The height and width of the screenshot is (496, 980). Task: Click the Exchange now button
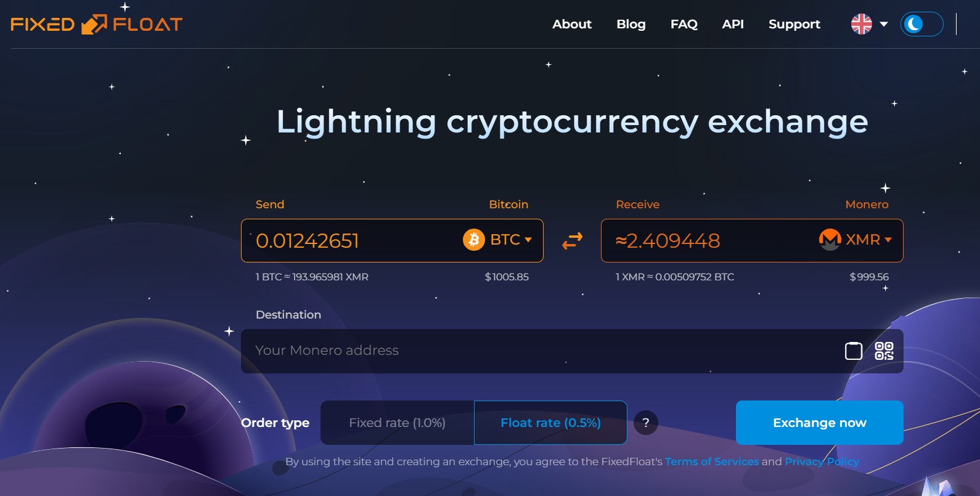820,423
